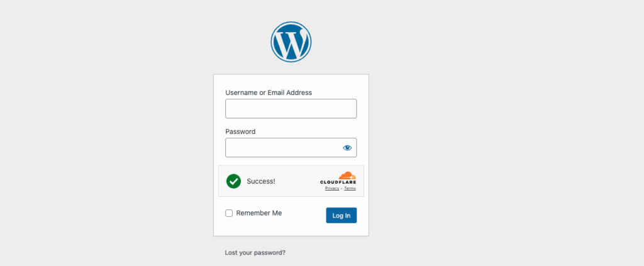The width and height of the screenshot is (644, 266).
Task: Open the Cloudflare Privacy link
Action: [x=332, y=189]
